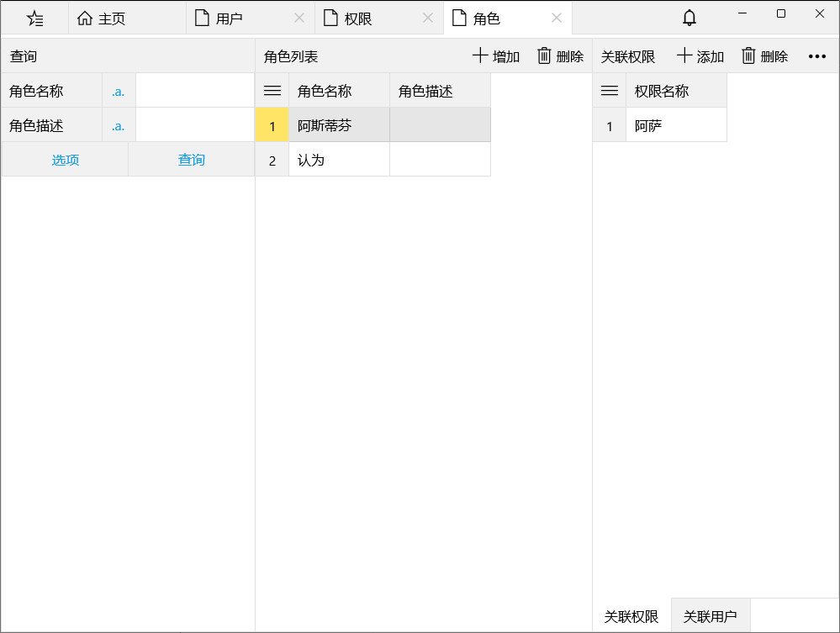Open the three-dot more options menu
840x633 pixels.
[x=816, y=56]
